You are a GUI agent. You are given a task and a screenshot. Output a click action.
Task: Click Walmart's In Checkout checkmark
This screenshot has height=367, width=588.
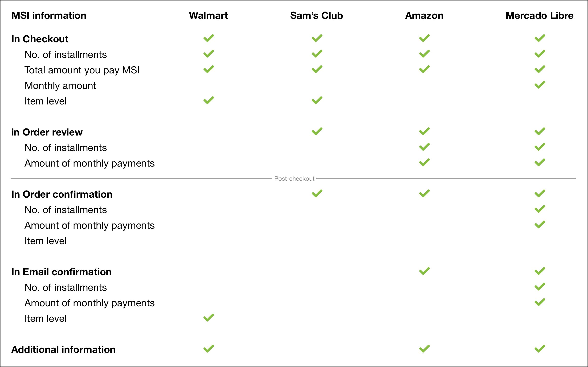click(209, 38)
